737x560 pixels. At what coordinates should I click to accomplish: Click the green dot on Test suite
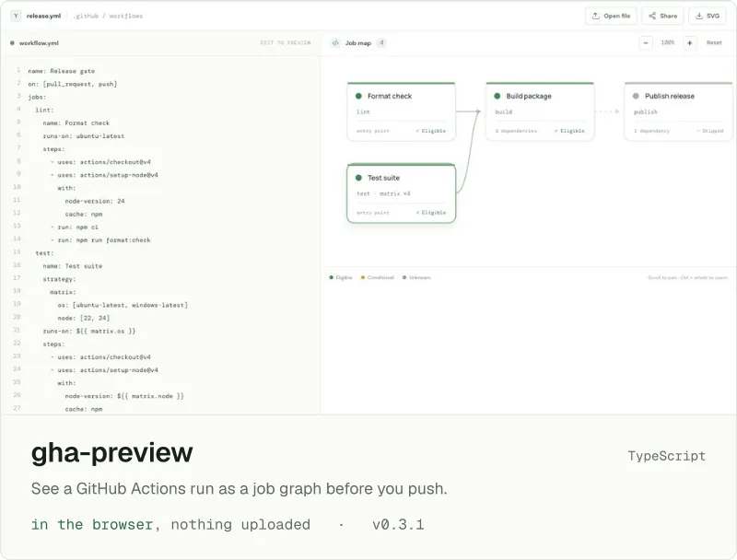coord(358,178)
